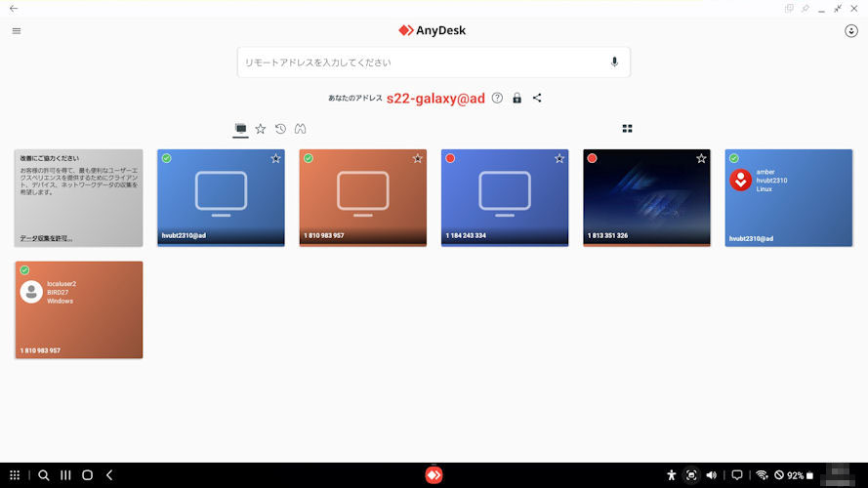Connect to device 1 813 351 326
Image resolution: width=868 pixels, height=488 pixels.
[646, 197]
